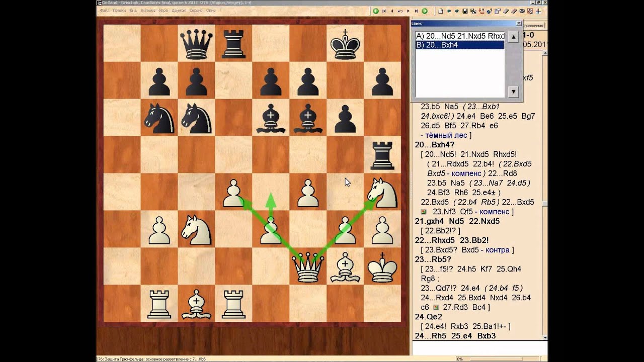This screenshot has width=644, height=362.
Task: Go to move 20...Bxh4? in the notation
Action: [435, 144]
